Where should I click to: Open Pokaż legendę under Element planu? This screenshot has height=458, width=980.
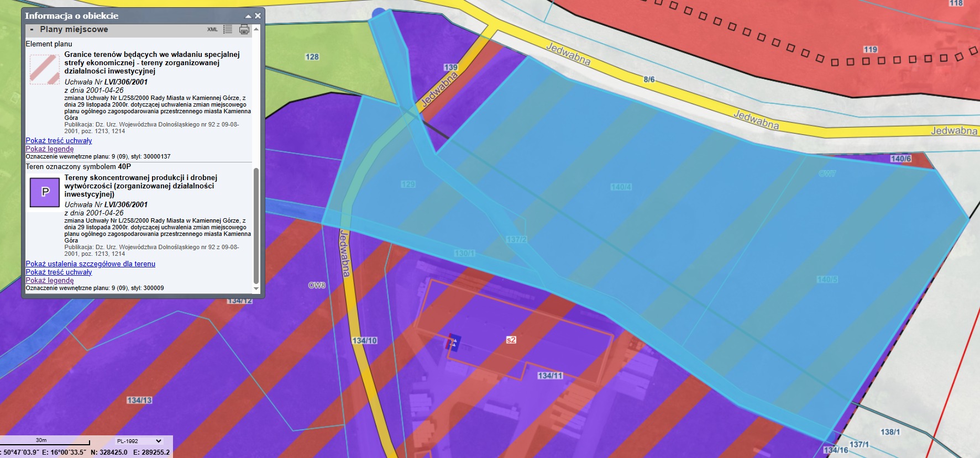(50, 149)
